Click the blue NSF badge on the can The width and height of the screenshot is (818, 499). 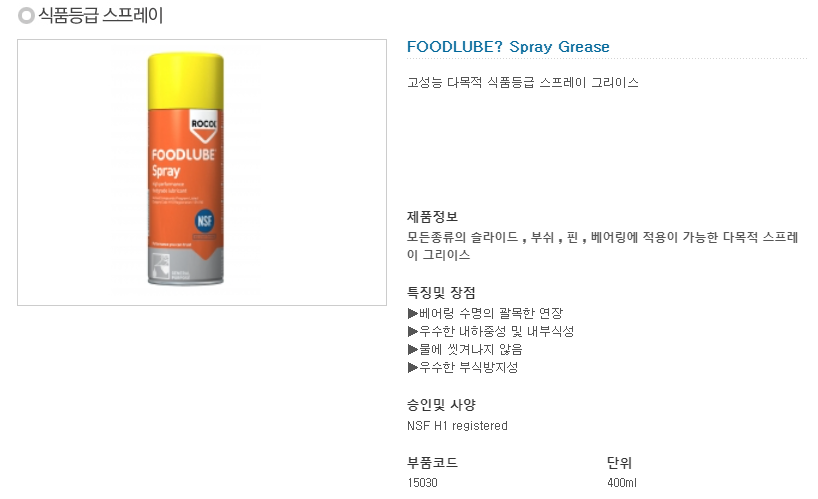click(x=204, y=221)
